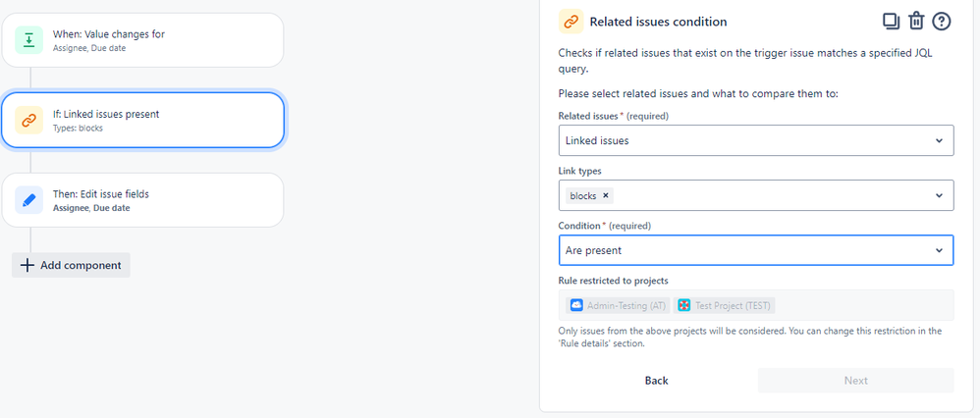
Task: Click the Add component button
Action: tap(72, 265)
